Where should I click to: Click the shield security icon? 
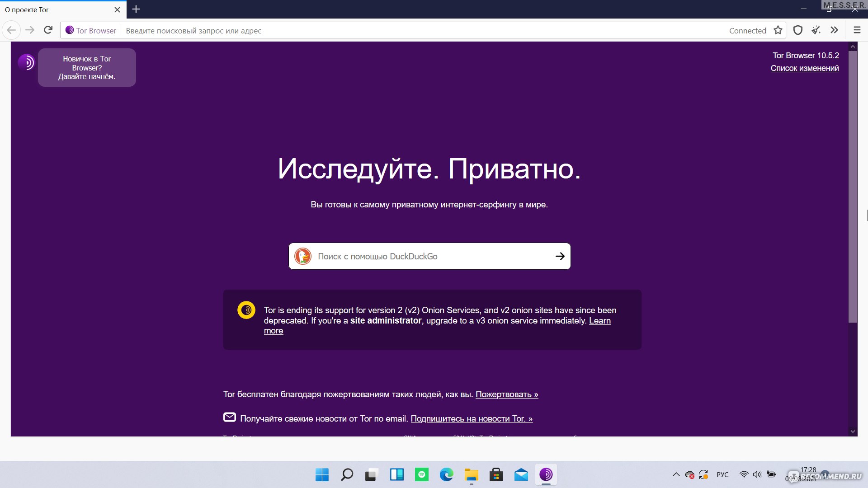(x=797, y=30)
